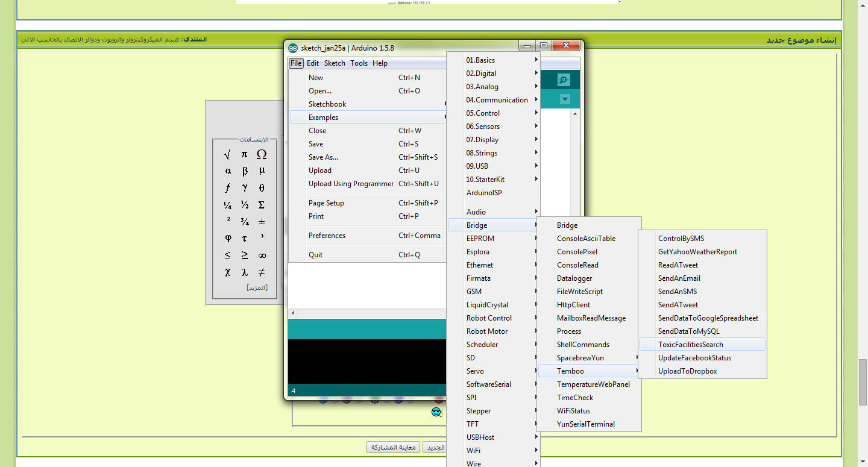Open the ToxicFacilitiesSearch example
The width and height of the screenshot is (868, 467).
(702, 345)
